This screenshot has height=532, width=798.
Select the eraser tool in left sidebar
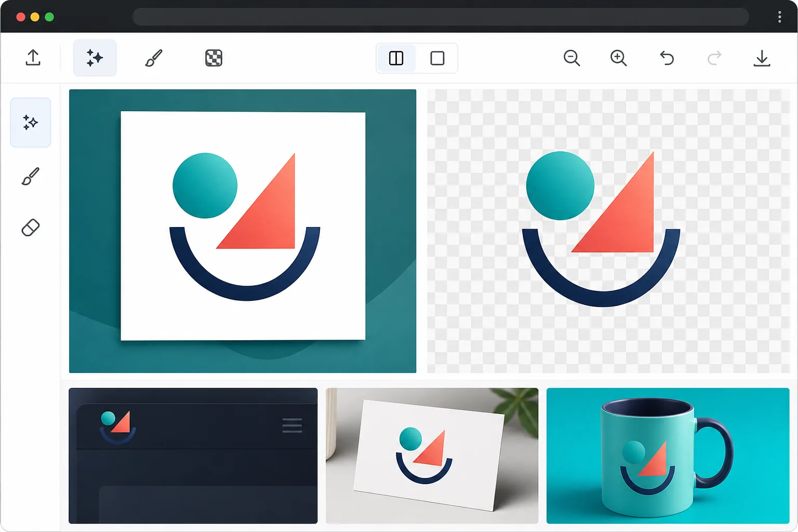[31, 228]
